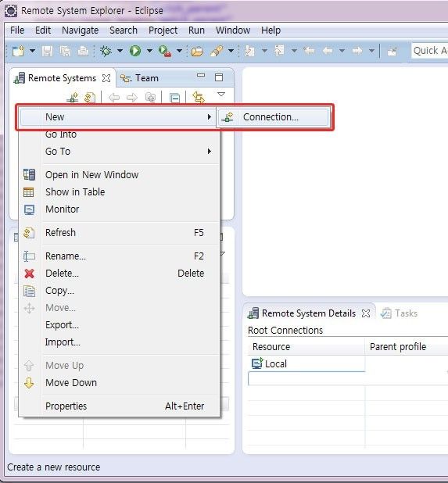Open the Run dropdown arrow

pos(149,51)
